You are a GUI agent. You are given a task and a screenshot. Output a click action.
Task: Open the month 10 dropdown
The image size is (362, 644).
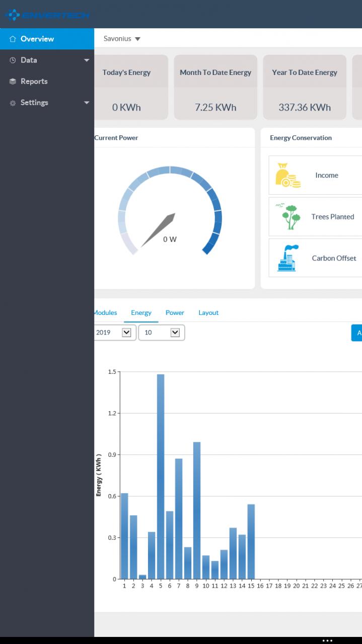[162, 333]
